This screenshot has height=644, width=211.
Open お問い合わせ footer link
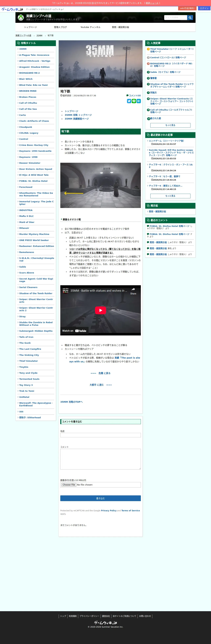pos(145,616)
